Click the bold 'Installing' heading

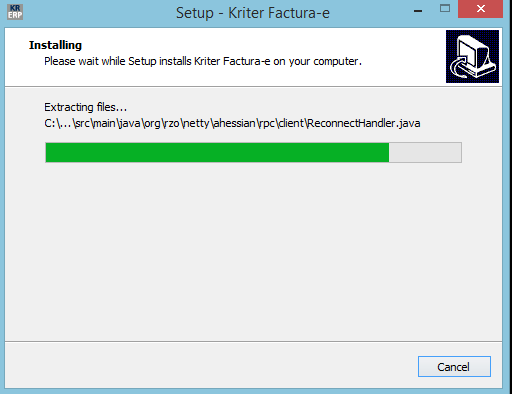point(55,45)
